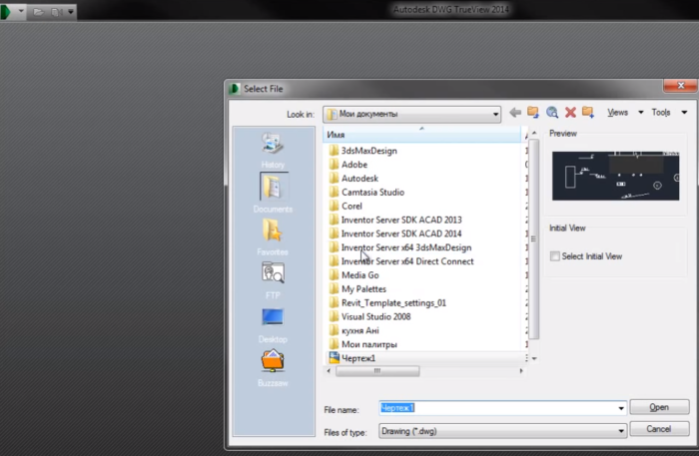
Task: Close the Select File dialog
Action: [680, 86]
